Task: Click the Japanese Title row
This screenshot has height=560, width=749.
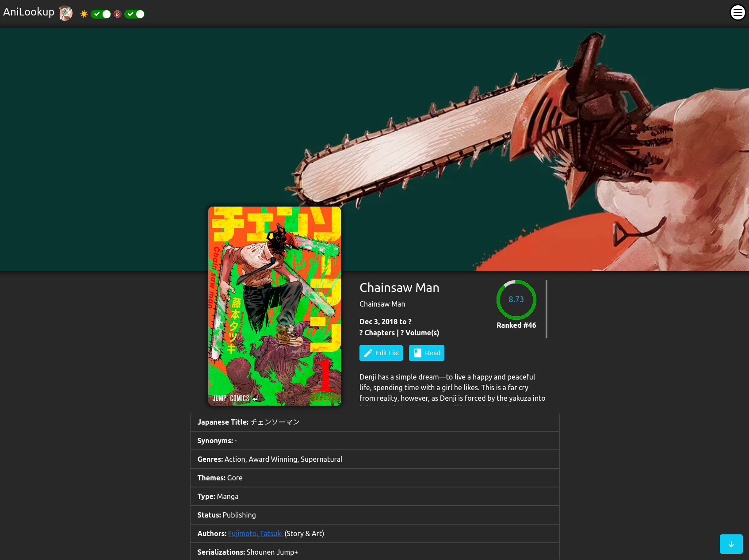Action: click(x=375, y=422)
